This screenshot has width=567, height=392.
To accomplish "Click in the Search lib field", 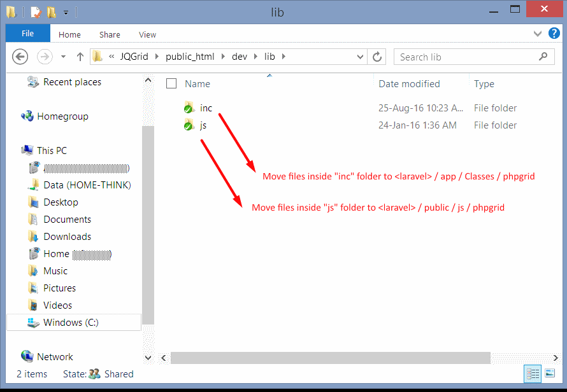I will 465,57.
